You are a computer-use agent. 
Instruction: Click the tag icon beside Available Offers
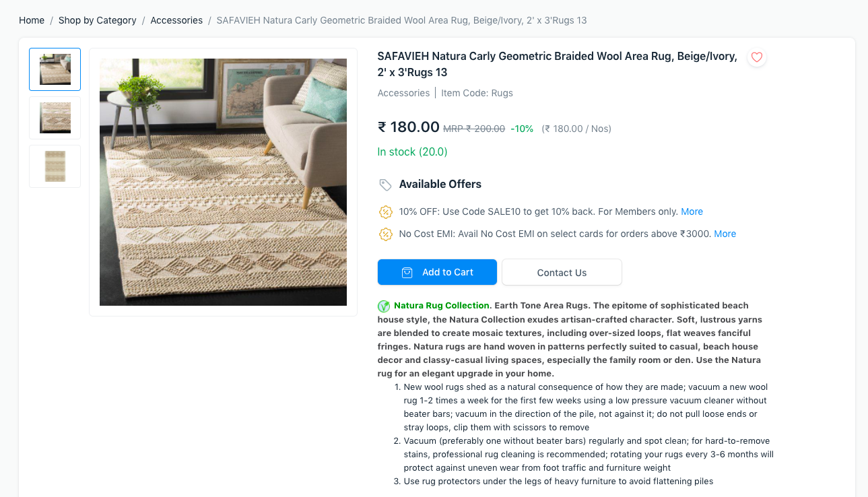tap(385, 183)
